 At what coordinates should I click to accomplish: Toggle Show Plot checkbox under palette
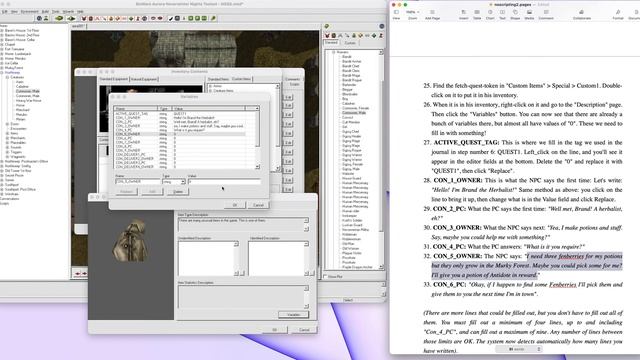click(x=326, y=276)
